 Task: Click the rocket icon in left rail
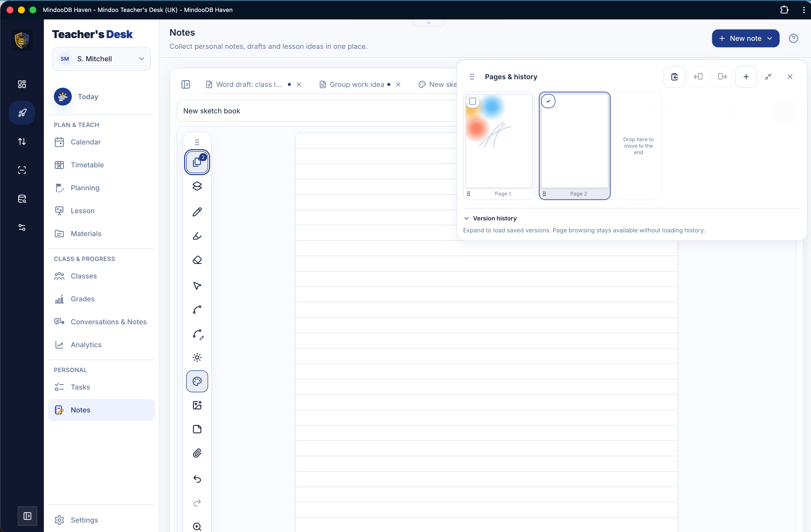[x=22, y=113]
